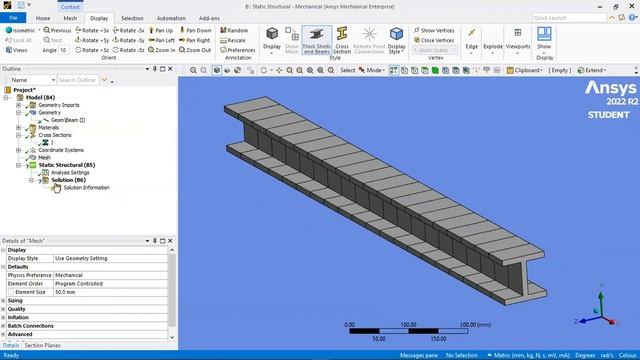
Task: Click the Element Order value cell
Action: pos(110,284)
